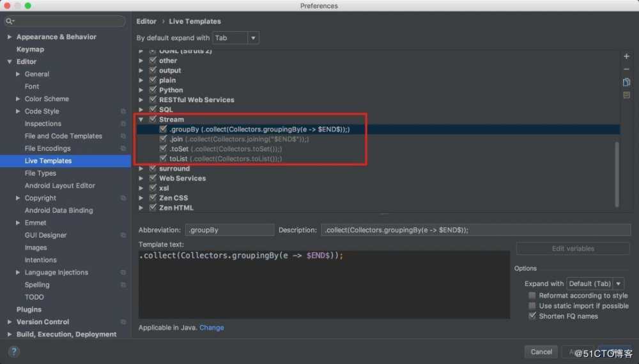
Task: Uncheck the SQL template group
Action: click(x=153, y=109)
